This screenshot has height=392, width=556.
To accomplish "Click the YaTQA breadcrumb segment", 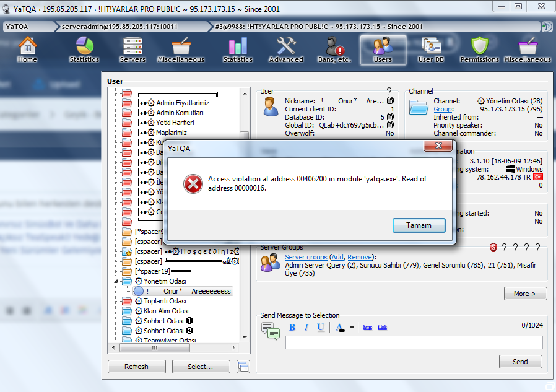I will pos(29,27).
